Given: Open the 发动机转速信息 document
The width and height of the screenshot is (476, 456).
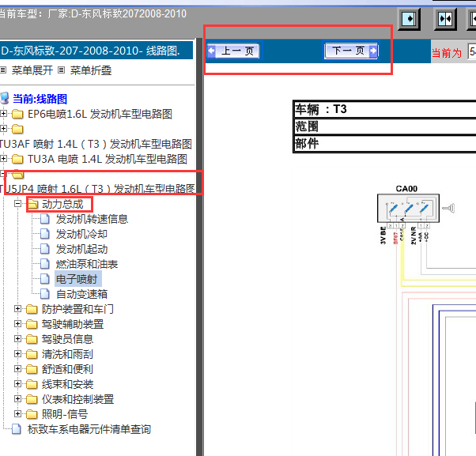Looking at the screenshot, I should (x=92, y=219).
